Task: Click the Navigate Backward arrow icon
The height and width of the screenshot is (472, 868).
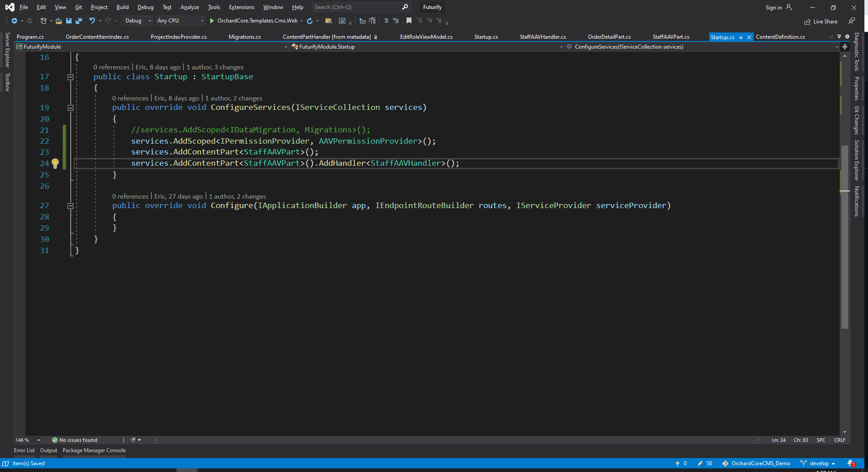Action: tap(14, 21)
